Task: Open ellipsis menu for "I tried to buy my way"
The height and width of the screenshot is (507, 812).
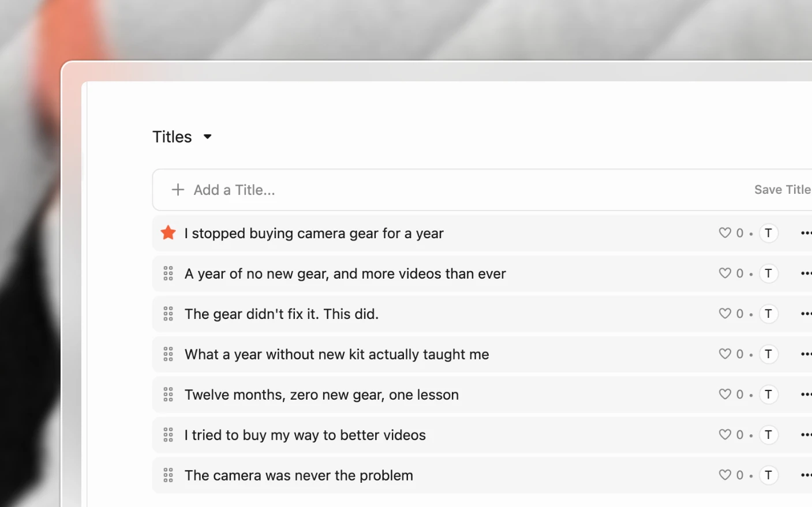Action: tap(806, 435)
